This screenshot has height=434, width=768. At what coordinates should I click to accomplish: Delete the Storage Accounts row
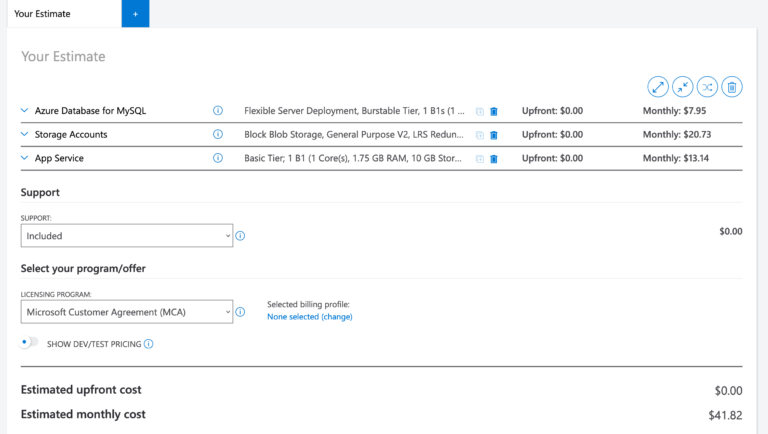coord(494,135)
